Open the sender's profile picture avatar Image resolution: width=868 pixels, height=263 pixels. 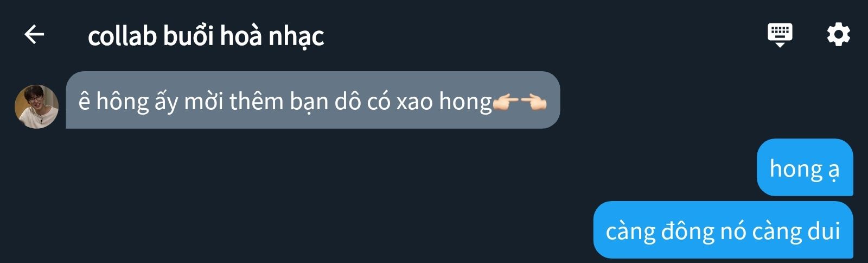pyautogui.click(x=36, y=107)
